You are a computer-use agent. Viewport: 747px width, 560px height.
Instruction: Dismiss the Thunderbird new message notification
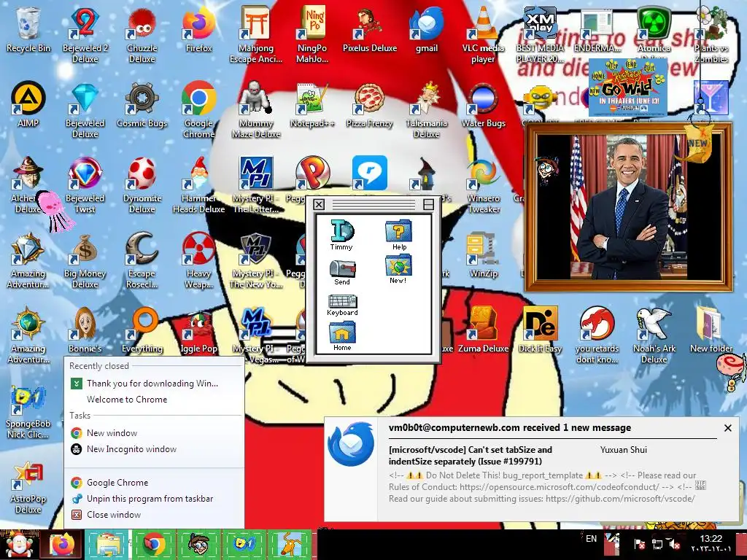[728, 428]
